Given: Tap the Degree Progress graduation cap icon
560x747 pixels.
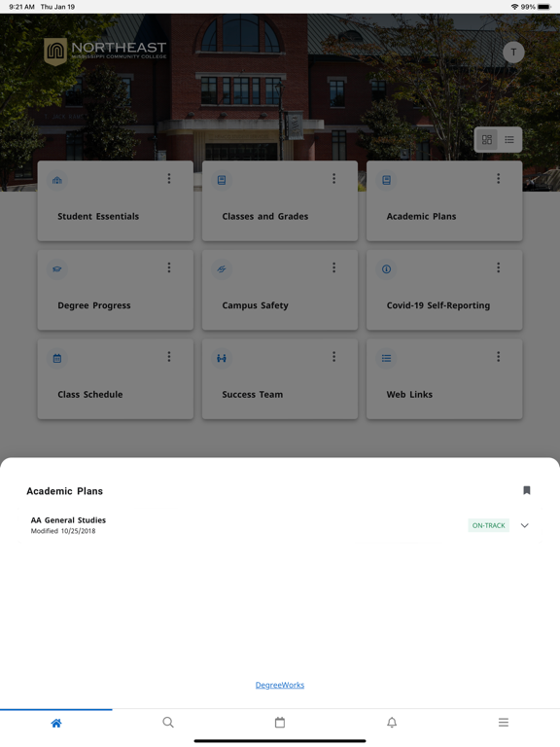Looking at the screenshot, I should tap(57, 269).
